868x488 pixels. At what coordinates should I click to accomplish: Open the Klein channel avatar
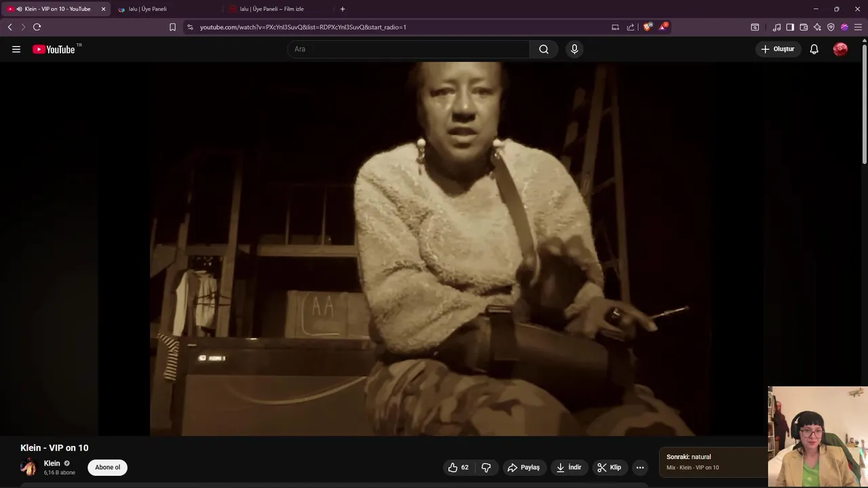pyautogui.click(x=28, y=467)
